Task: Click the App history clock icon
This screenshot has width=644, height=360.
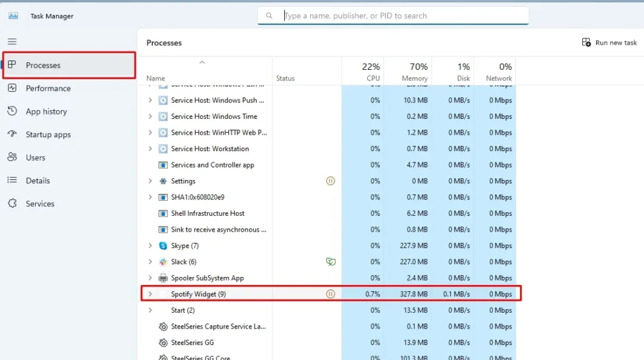Action: [12, 111]
